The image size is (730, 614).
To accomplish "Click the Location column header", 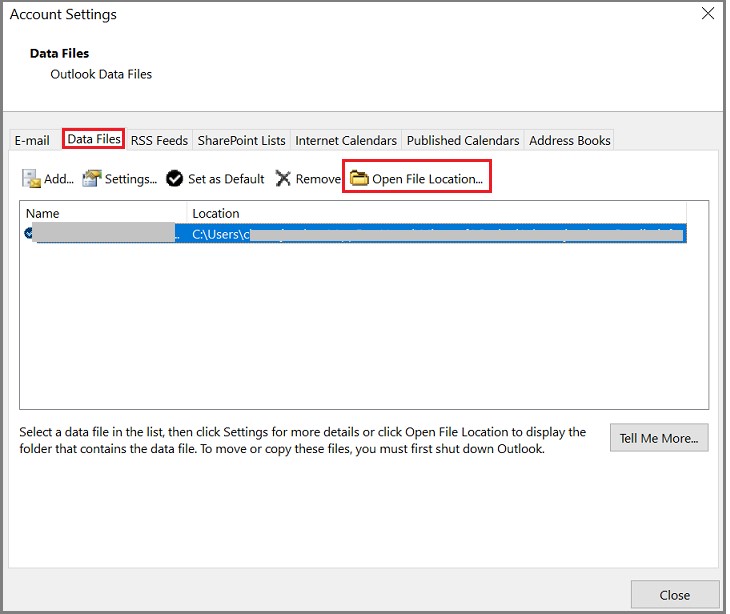I will tap(437, 213).
